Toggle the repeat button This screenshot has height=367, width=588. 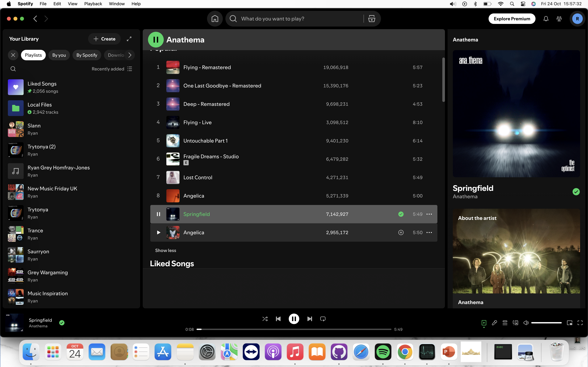tap(323, 319)
